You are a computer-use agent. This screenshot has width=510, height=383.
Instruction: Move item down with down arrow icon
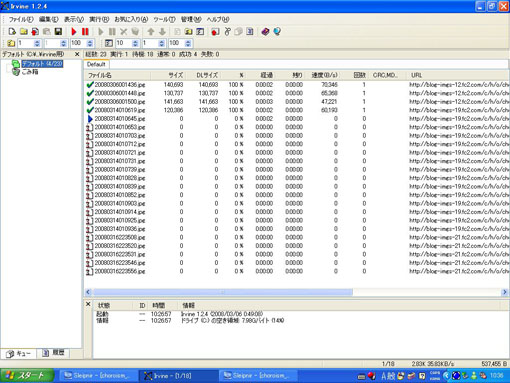tap(162, 32)
